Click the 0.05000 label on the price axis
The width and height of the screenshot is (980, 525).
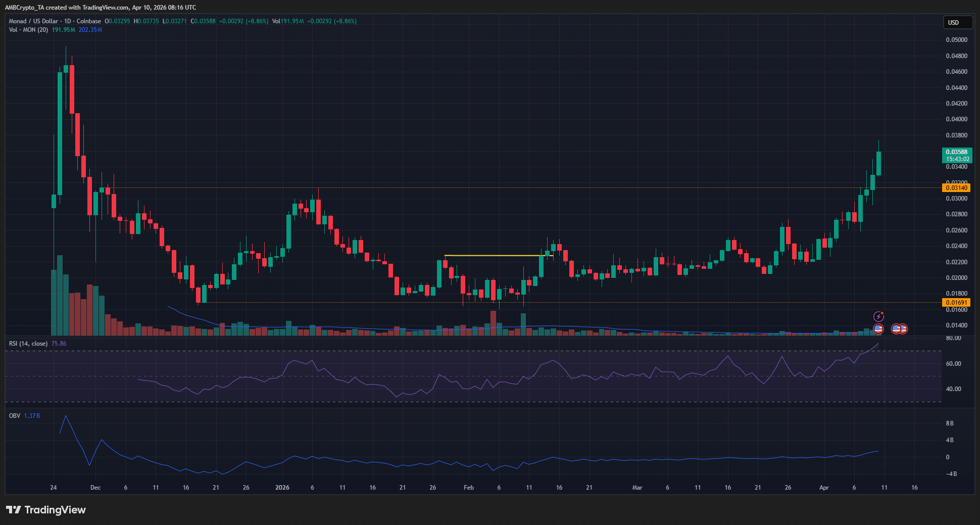956,40
